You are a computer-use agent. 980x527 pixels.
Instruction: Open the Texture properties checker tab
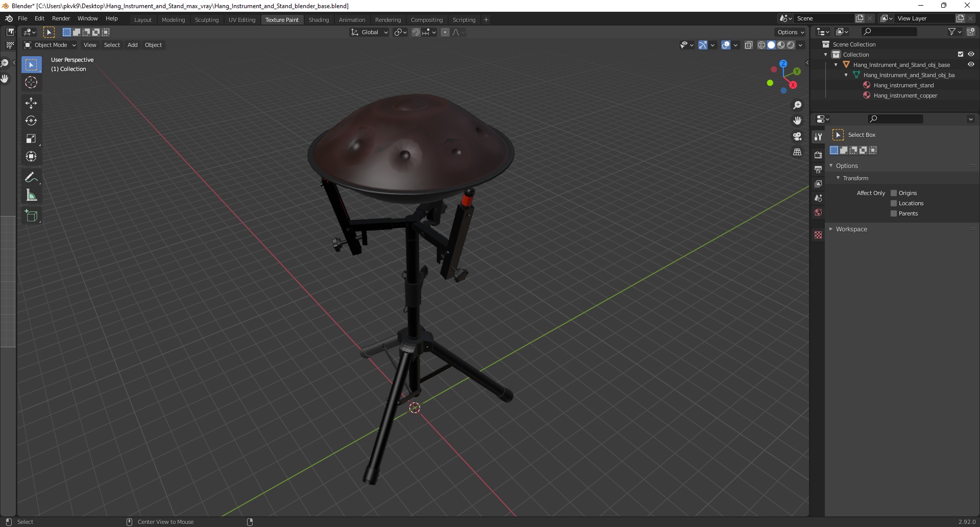[818, 235]
